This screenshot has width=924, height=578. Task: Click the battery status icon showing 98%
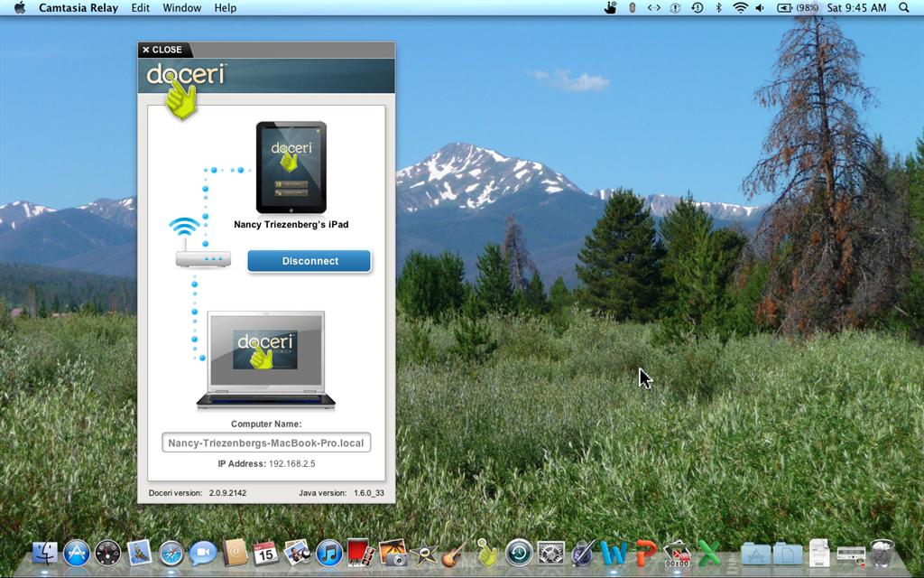pos(798,7)
